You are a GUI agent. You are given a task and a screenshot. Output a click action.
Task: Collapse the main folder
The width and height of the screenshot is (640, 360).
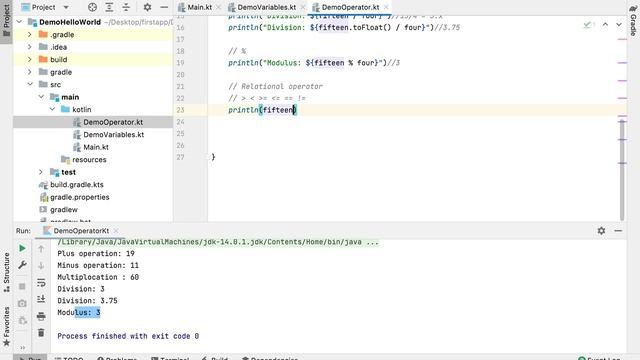(41, 97)
